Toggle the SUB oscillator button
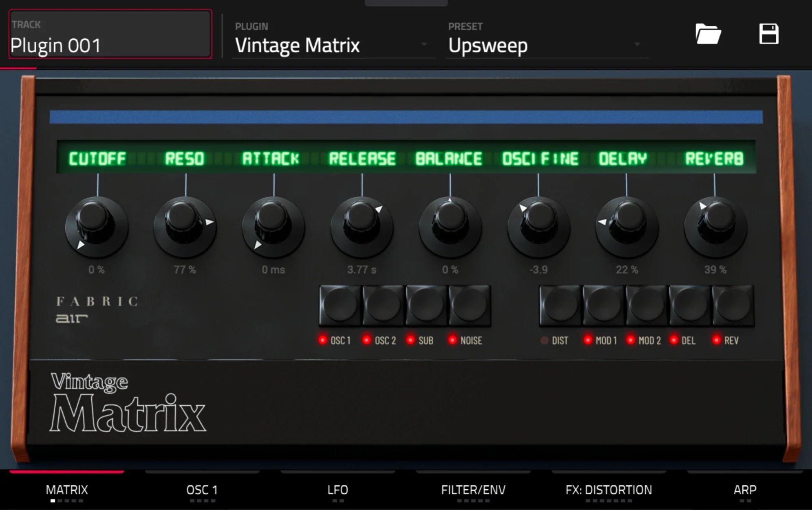 click(426, 306)
